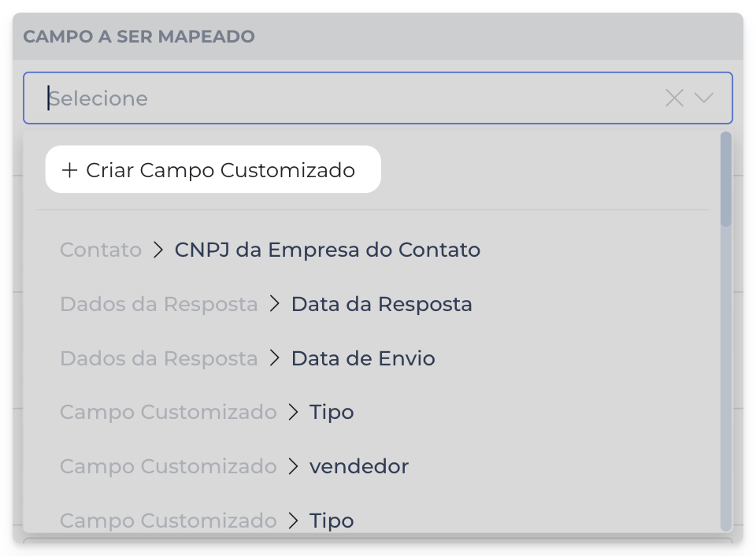Click the dropdown list scrollbar thumb
This screenshot has height=556, width=756.
pos(726,178)
